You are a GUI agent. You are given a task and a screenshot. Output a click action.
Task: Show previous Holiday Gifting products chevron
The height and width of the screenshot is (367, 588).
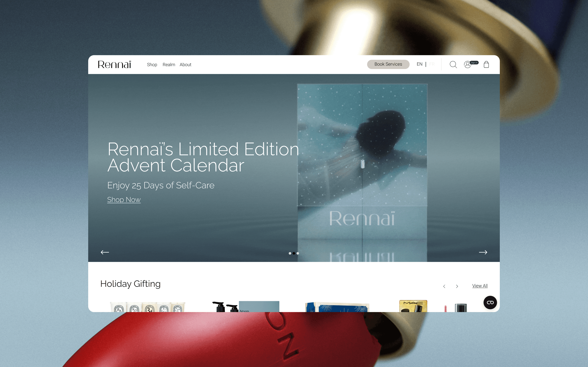444,286
